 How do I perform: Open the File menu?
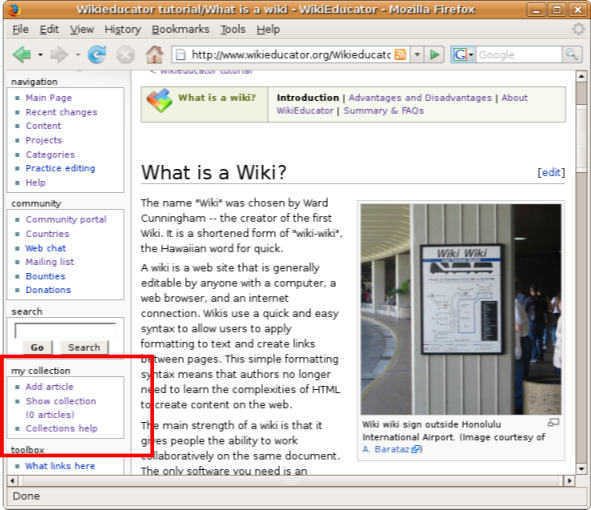(x=20, y=29)
